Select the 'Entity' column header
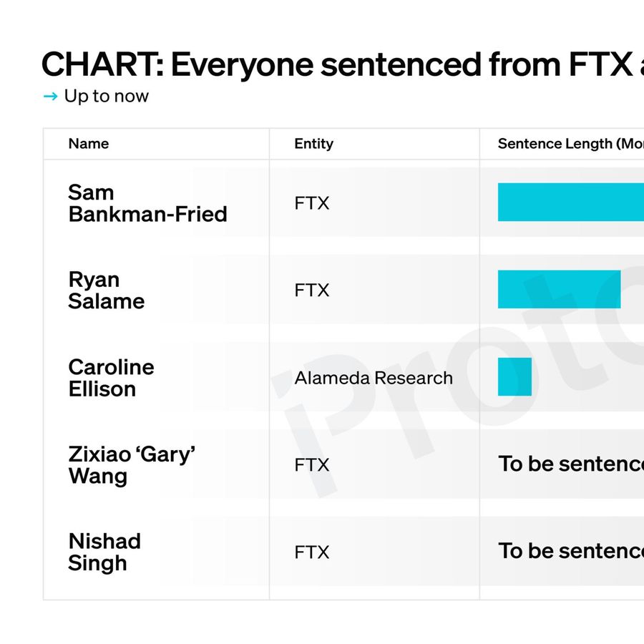Viewport: 644px width, 644px height. tap(313, 144)
